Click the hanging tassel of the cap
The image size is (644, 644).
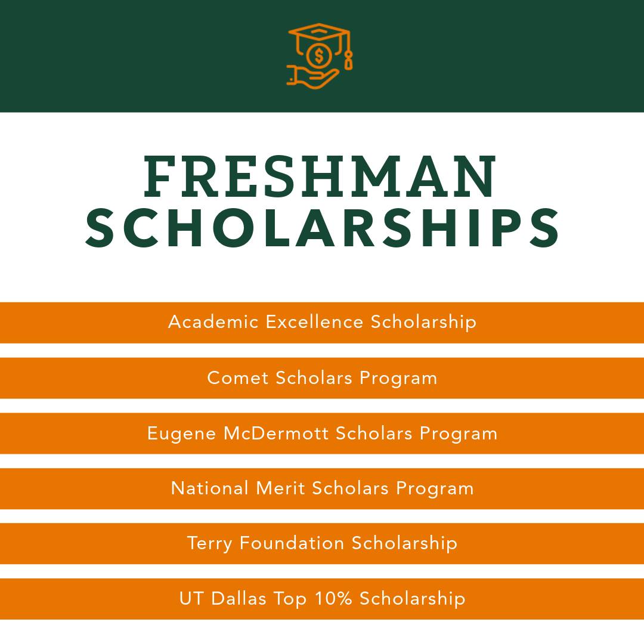tap(348, 61)
